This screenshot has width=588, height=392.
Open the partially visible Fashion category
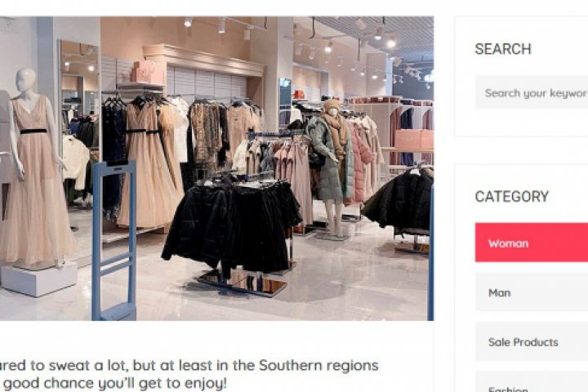(x=532, y=383)
